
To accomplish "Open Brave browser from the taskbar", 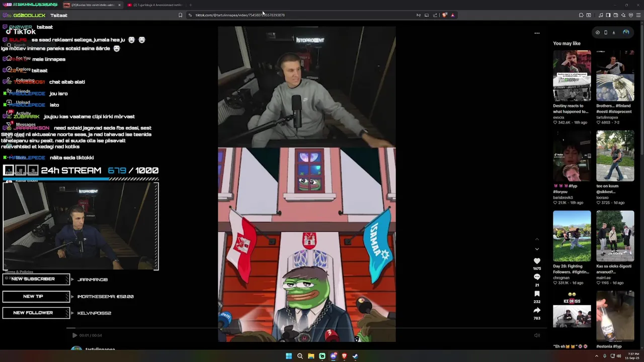I will (x=344, y=356).
